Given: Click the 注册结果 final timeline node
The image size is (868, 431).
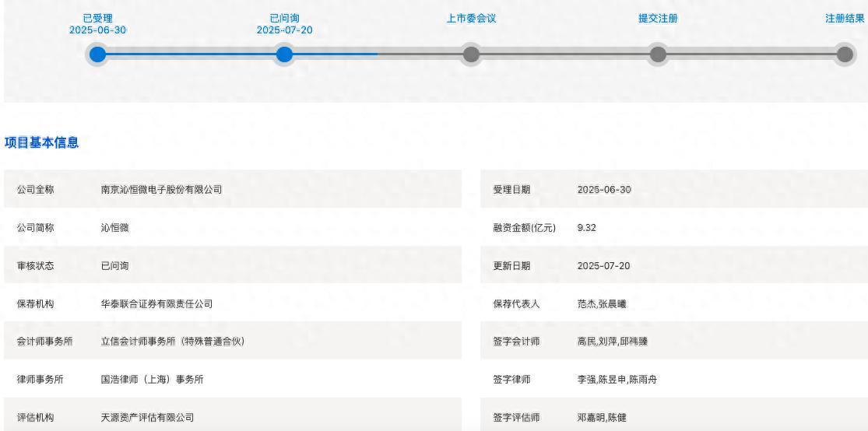Looking at the screenshot, I should point(845,54).
